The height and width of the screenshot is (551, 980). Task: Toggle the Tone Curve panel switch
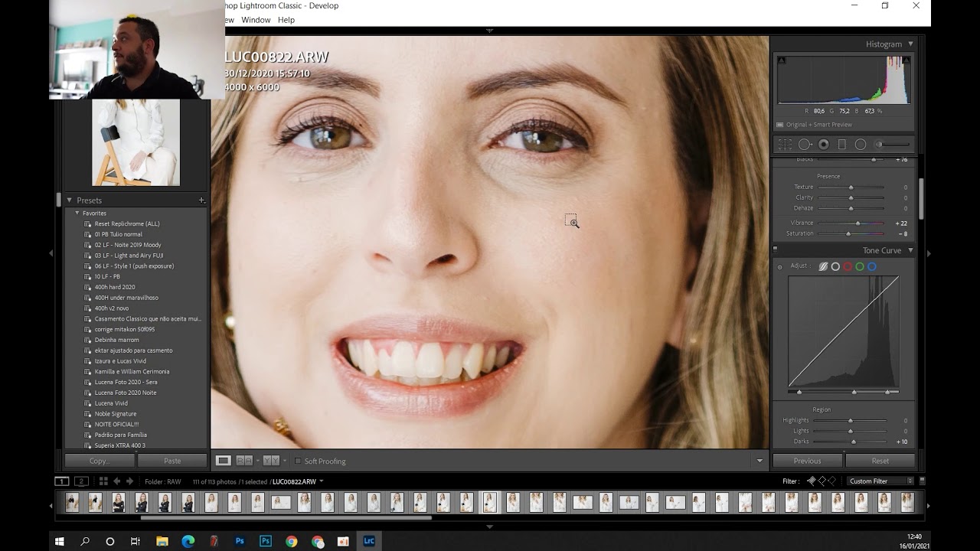[775, 249]
